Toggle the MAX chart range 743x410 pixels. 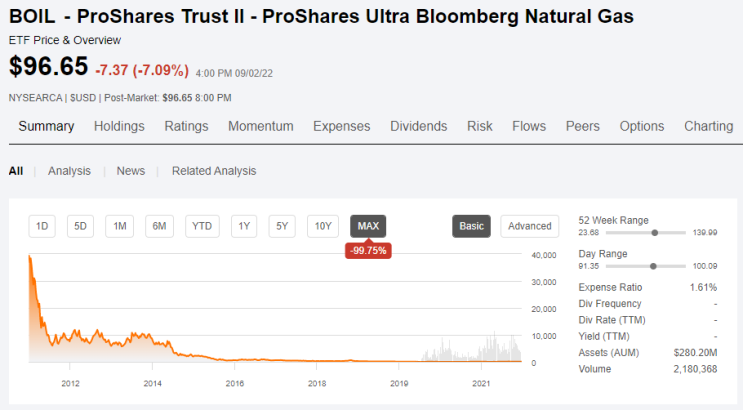coord(368,226)
